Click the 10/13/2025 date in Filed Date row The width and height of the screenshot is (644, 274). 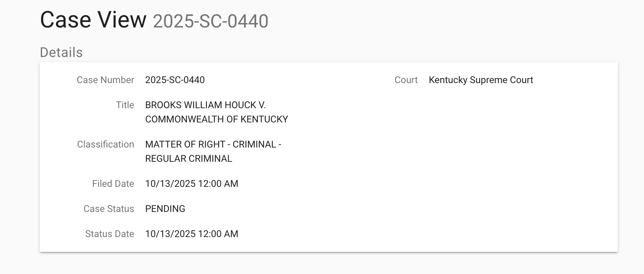tap(170, 184)
